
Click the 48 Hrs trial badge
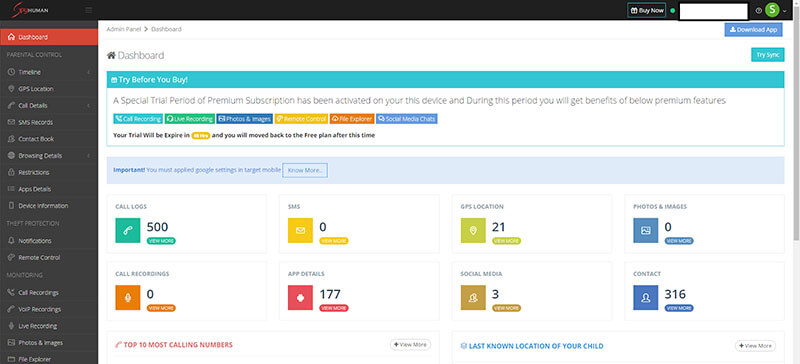point(201,136)
